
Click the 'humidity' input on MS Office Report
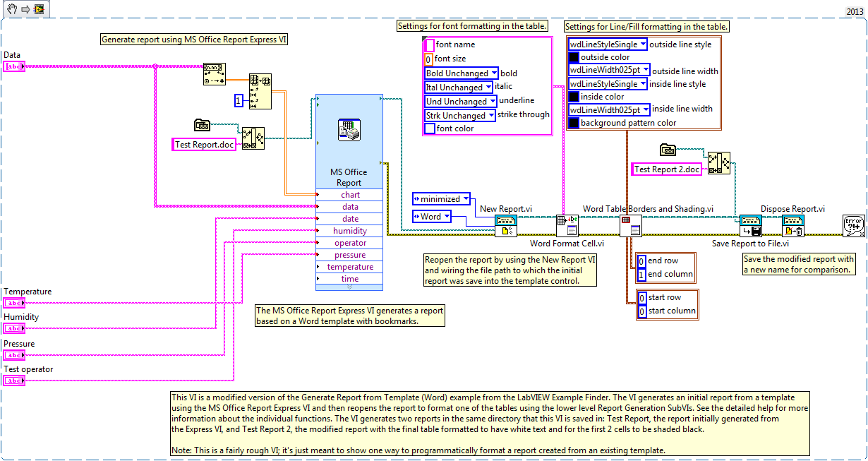pyautogui.click(x=350, y=231)
